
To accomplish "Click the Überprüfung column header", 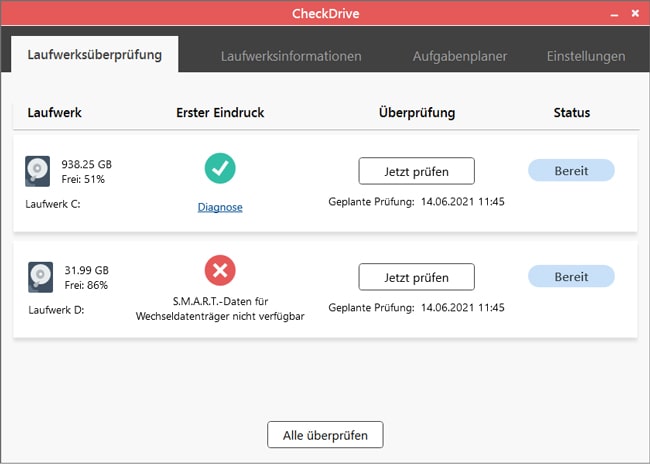I will 417,113.
